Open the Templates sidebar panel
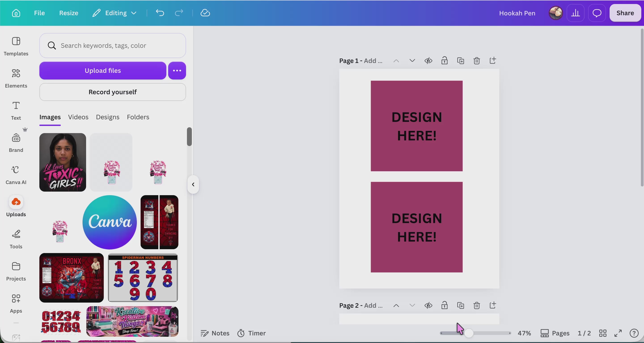The width and height of the screenshot is (644, 343). coord(16,46)
